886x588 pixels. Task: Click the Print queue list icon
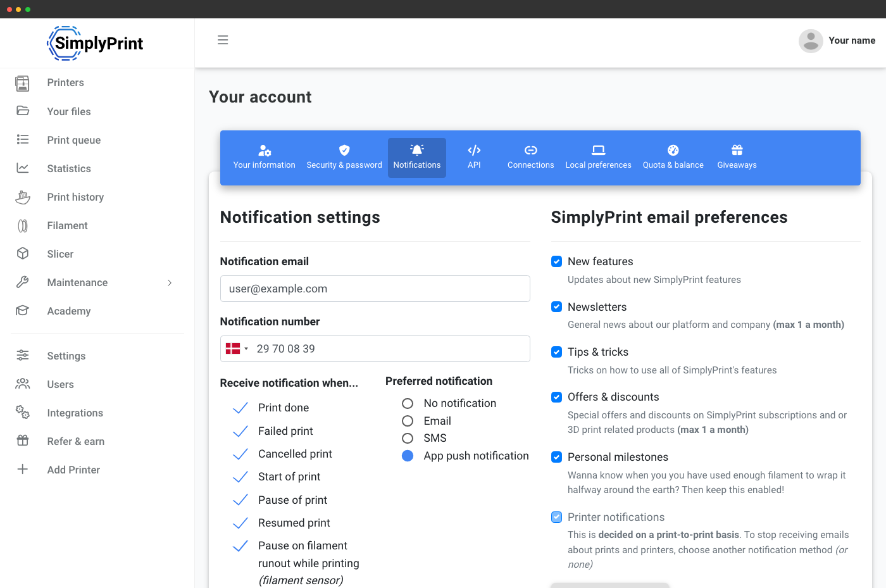coord(23,139)
